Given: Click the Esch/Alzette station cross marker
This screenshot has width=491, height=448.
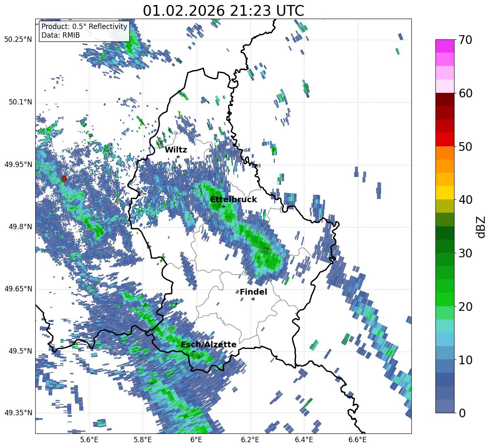Looking at the screenshot, I should pos(194,351).
